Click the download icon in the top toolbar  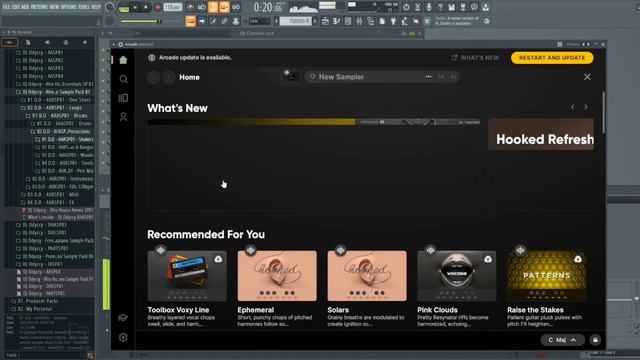click(485, 7)
